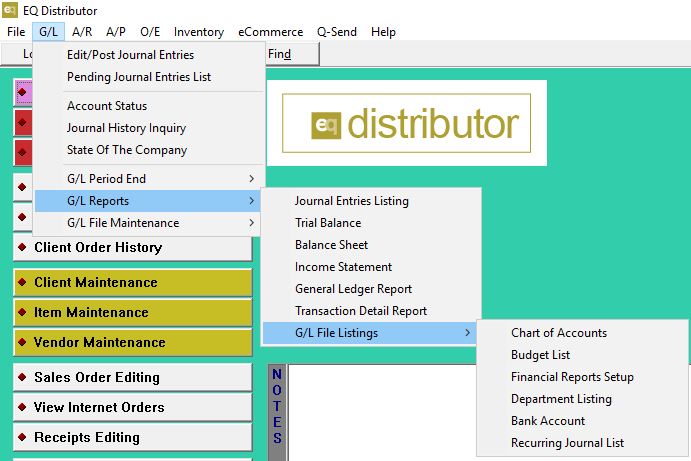
Task: Open the Income Statement report
Action: [371, 267]
